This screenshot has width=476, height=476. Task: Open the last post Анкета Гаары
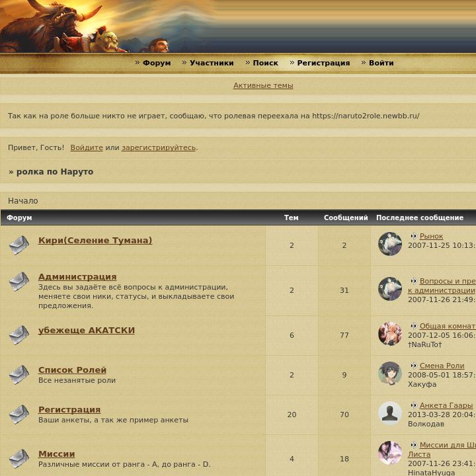(x=446, y=405)
